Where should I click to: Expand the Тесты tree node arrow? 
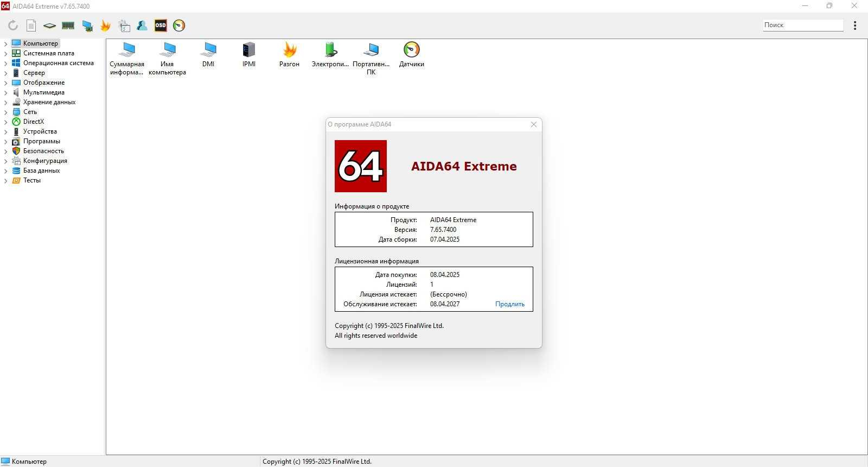[x=5, y=180]
